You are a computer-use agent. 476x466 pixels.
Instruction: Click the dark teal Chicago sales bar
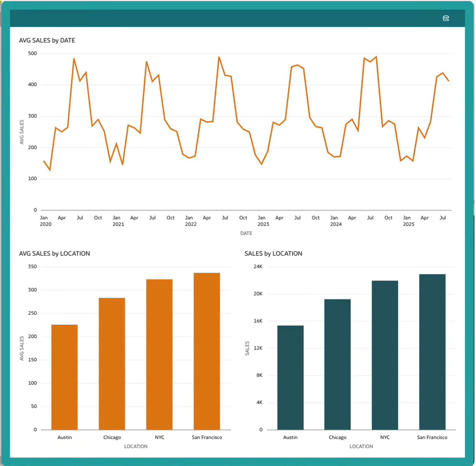pos(337,364)
